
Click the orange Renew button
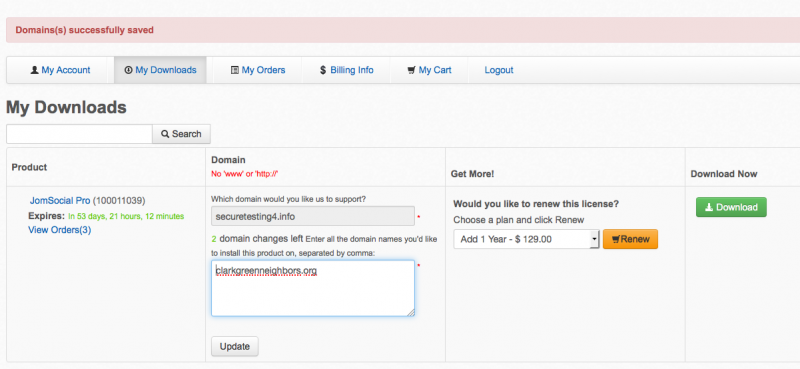tap(630, 239)
